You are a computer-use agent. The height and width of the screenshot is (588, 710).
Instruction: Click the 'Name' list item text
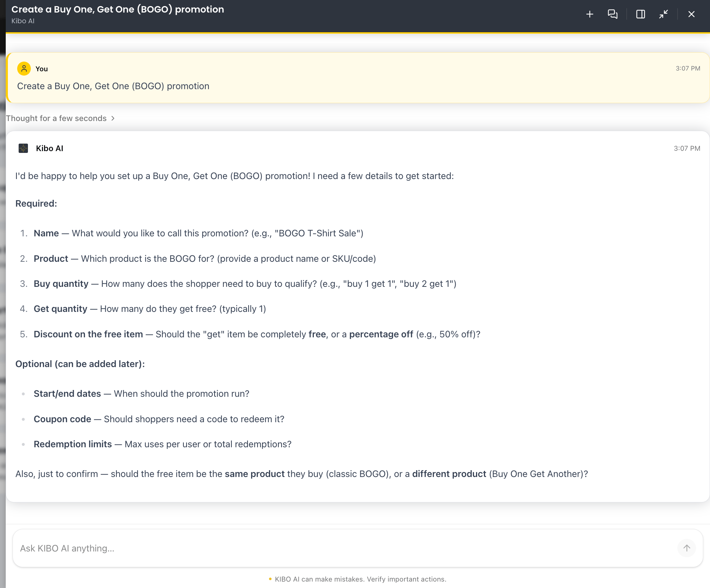198,233
